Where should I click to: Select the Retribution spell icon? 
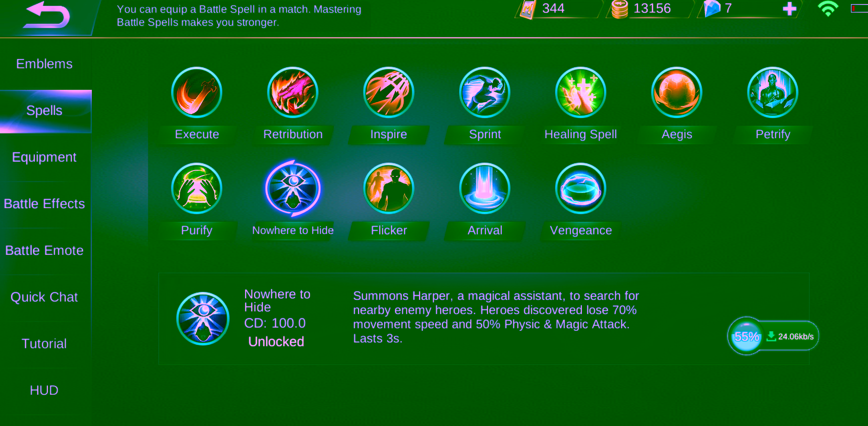(293, 93)
